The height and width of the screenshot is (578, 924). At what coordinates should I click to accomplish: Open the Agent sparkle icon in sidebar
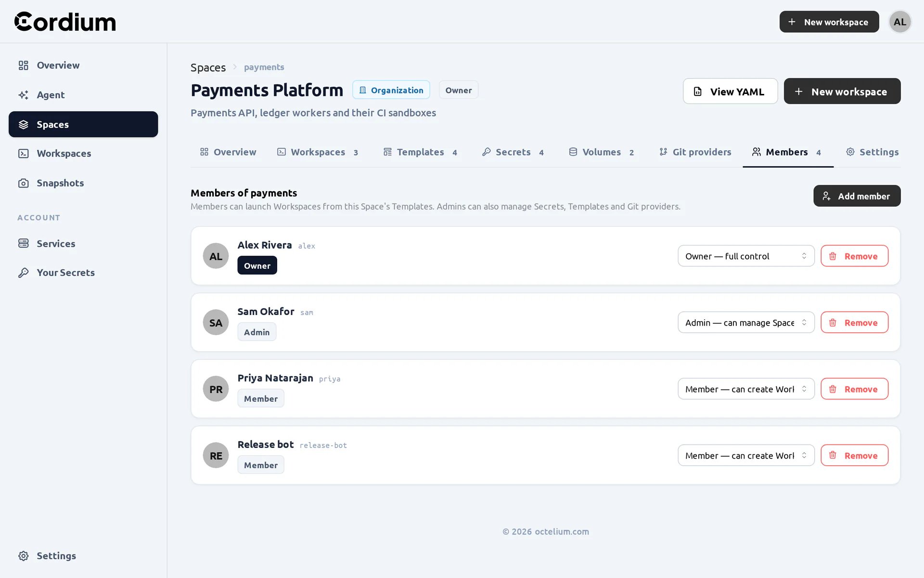pos(24,95)
